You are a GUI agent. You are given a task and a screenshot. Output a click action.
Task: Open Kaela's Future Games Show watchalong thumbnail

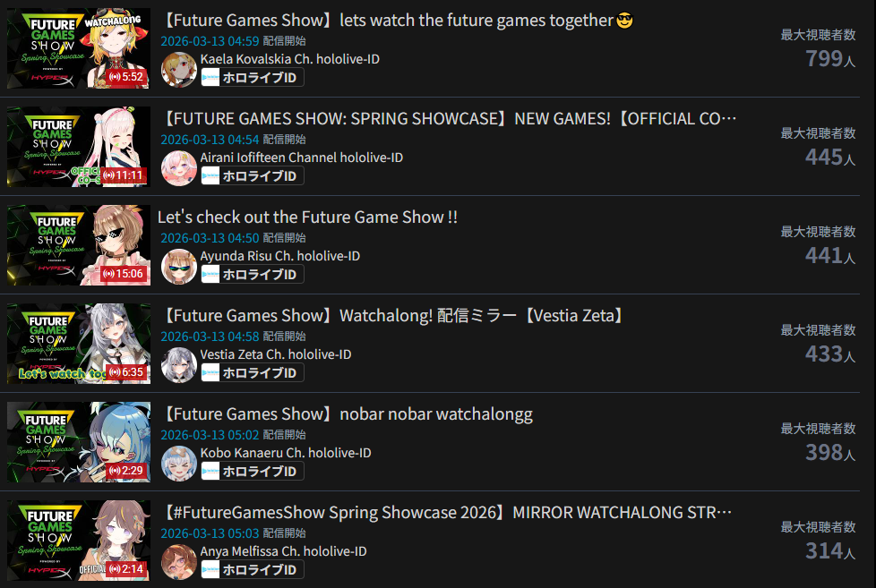click(79, 48)
